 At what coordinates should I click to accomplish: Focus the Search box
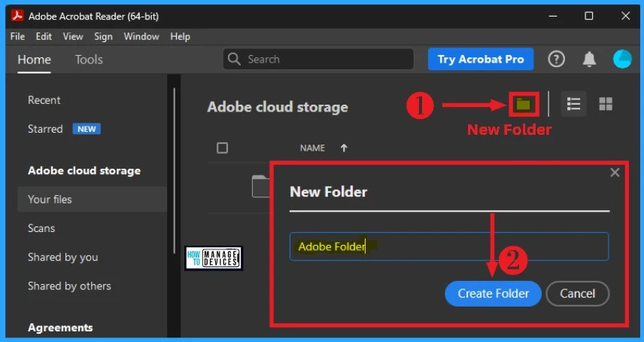[x=318, y=60]
